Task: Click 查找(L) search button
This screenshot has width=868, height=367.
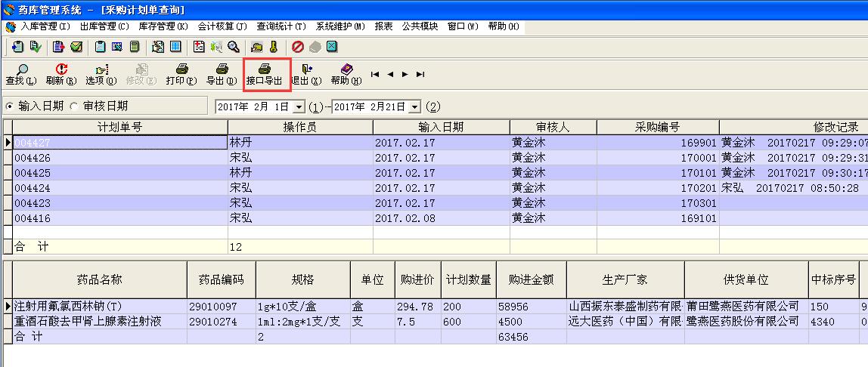Action: tap(21, 75)
